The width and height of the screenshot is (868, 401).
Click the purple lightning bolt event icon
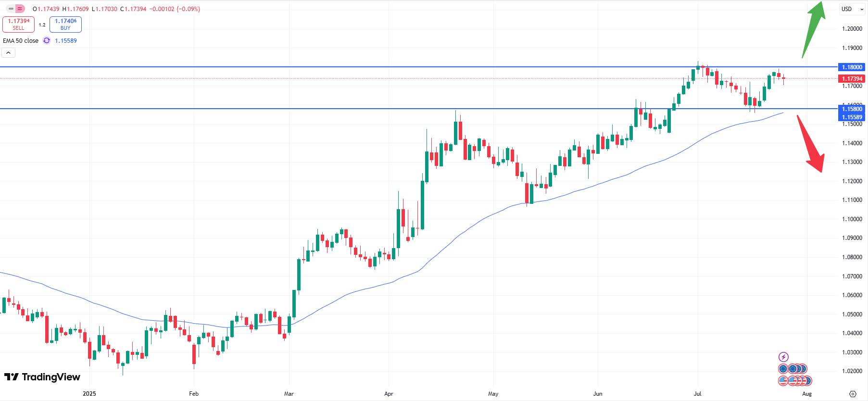(783, 357)
